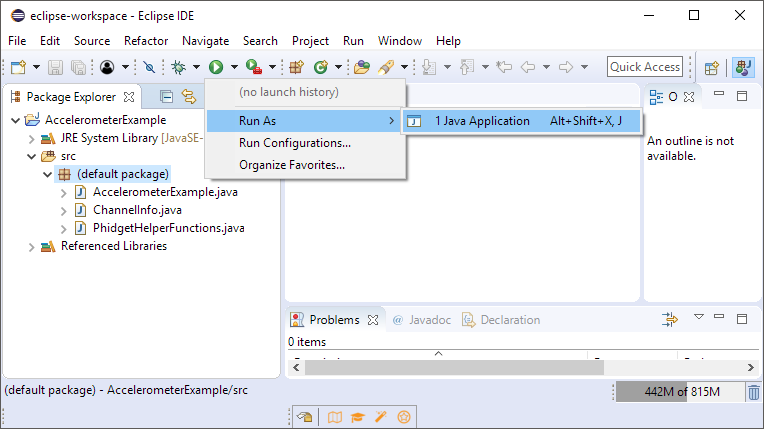This screenshot has height=429, width=764.
Task: Open the Run history dropdown arrow
Action: 234,67
